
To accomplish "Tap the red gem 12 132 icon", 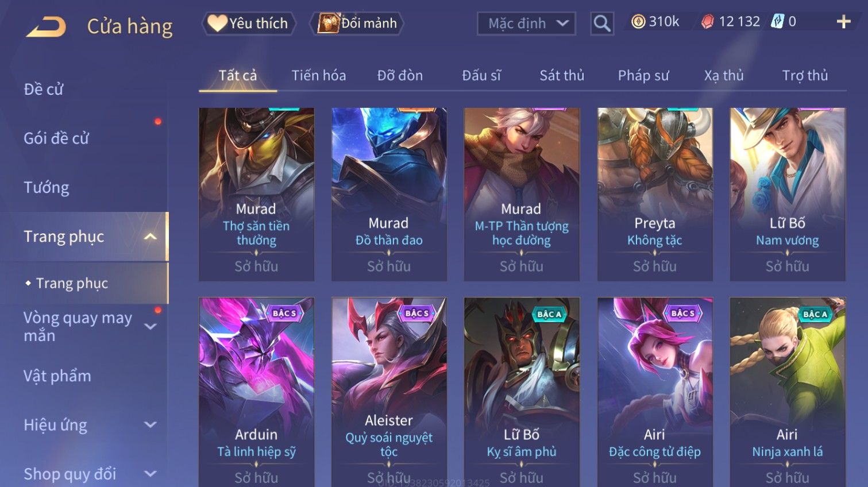I will [x=707, y=22].
